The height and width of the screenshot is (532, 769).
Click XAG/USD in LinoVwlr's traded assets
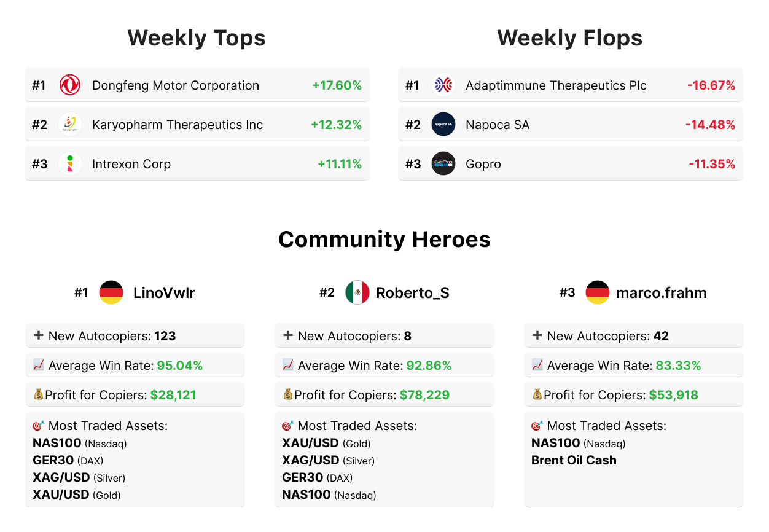(x=61, y=477)
